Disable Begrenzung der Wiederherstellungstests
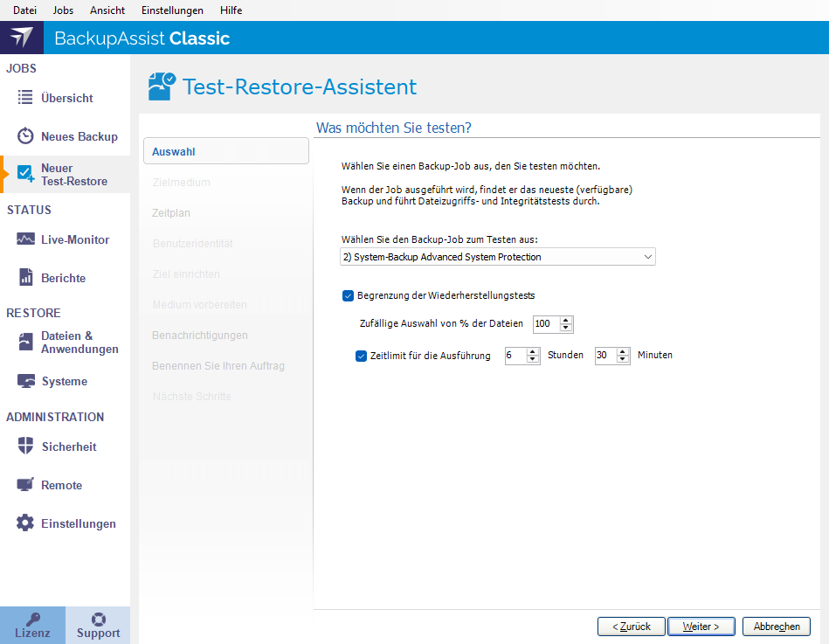Screen dimensions: 829x644 348,296
